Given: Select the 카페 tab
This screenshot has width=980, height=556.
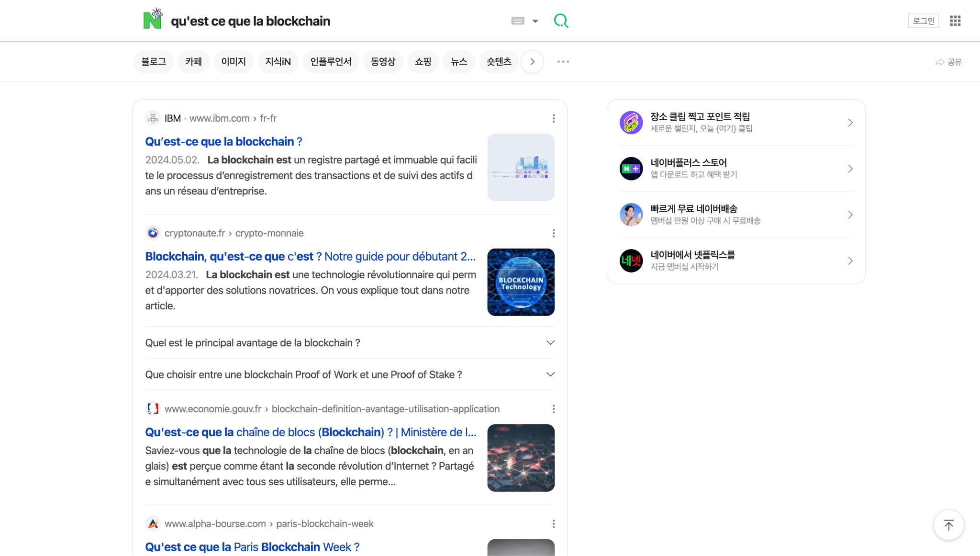Looking at the screenshot, I should [x=193, y=62].
